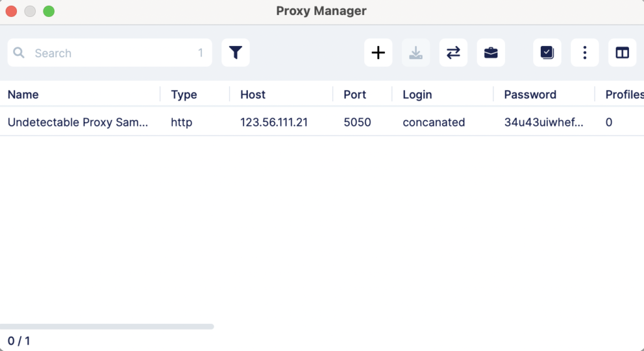Open the filter funnel icon
This screenshot has height=351, width=644.
click(235, 53)
